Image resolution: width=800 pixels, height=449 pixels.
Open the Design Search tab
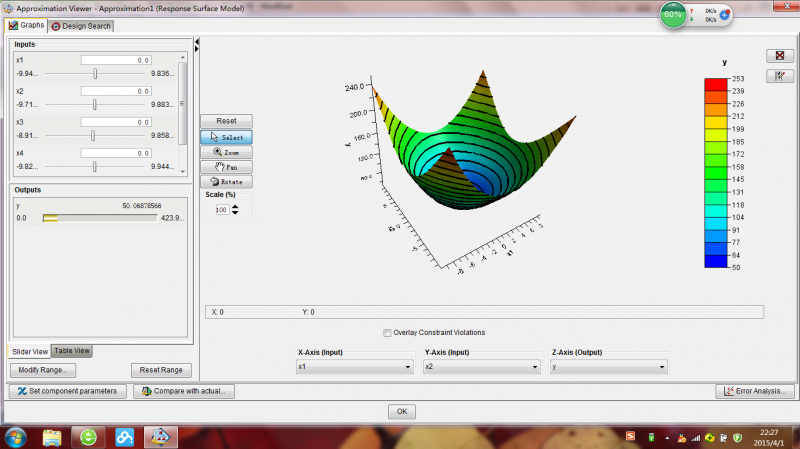[81, 26]
